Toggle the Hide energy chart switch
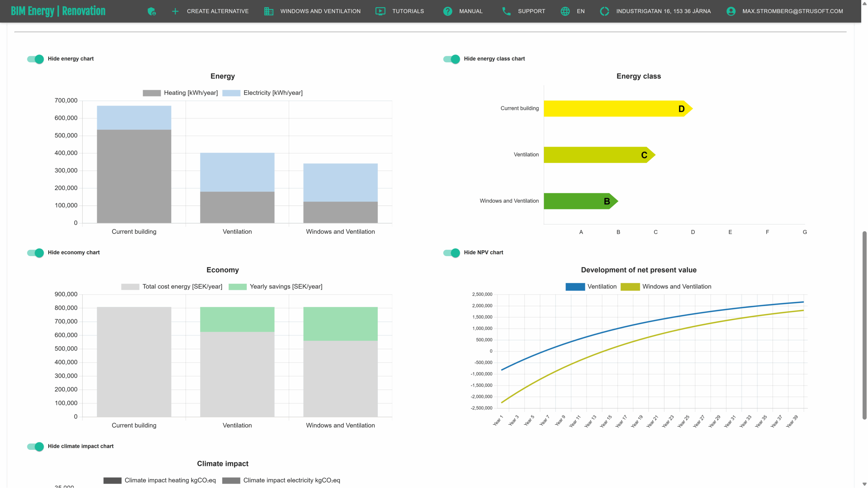This screenshot has height=488, width=868. [36, 59]
